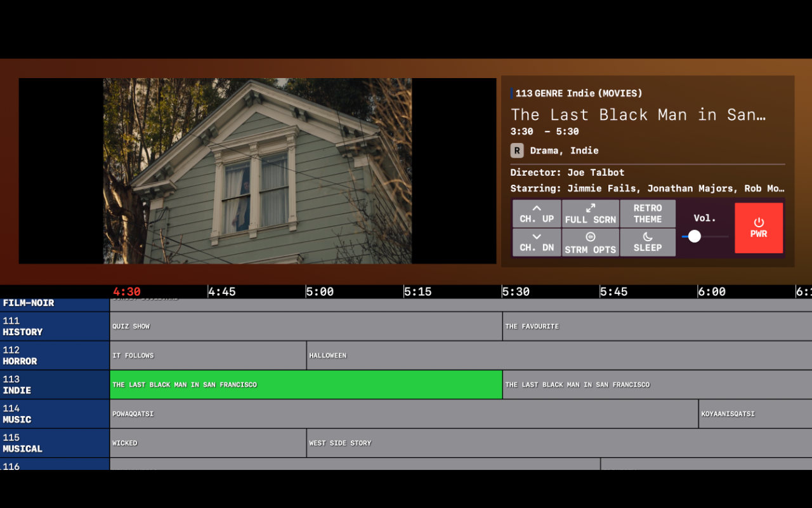The width and height of the screenshot is (812, 508).
Task: Select channel 113 INDIE
Action: [55, 385]
